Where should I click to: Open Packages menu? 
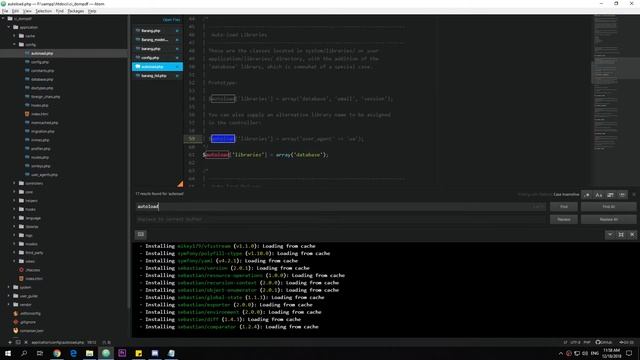pos(76,11)
